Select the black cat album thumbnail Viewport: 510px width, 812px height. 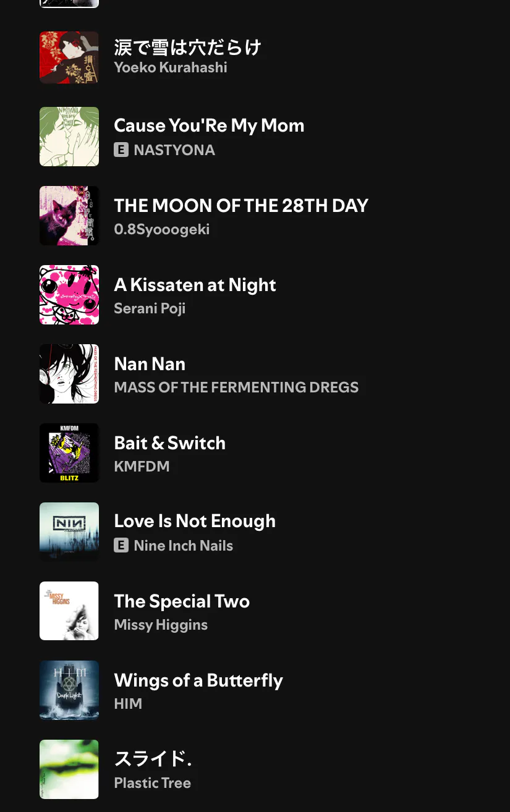pos(69,216)
